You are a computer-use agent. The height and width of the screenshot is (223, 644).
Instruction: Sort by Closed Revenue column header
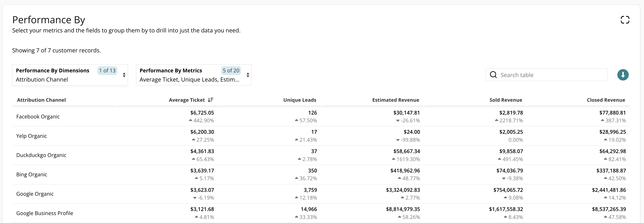(x=606, y=100)
